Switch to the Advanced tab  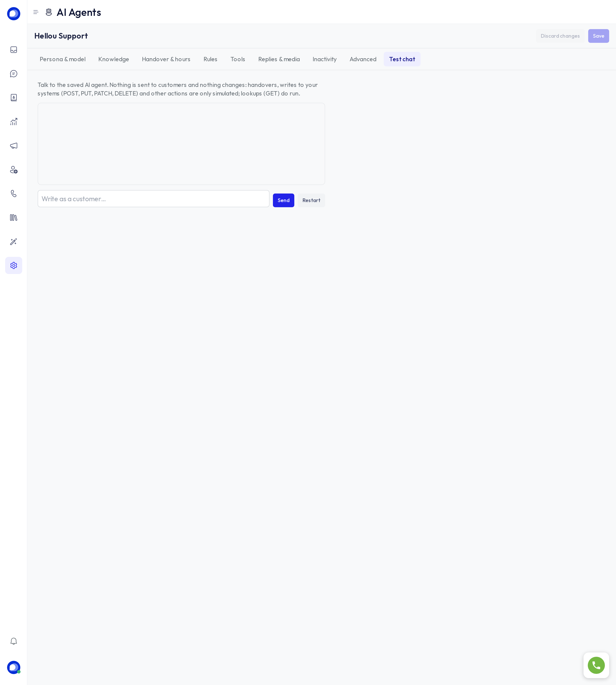(363, 59)
